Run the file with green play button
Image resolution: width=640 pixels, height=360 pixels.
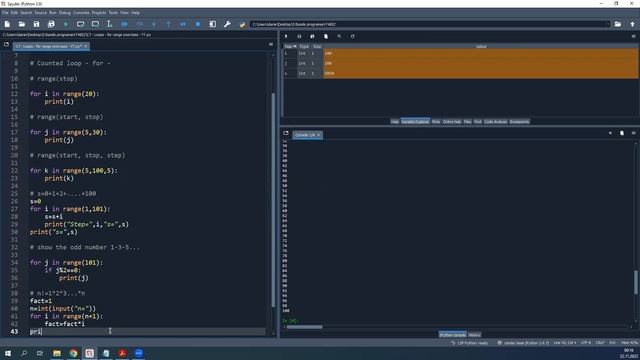66,24
